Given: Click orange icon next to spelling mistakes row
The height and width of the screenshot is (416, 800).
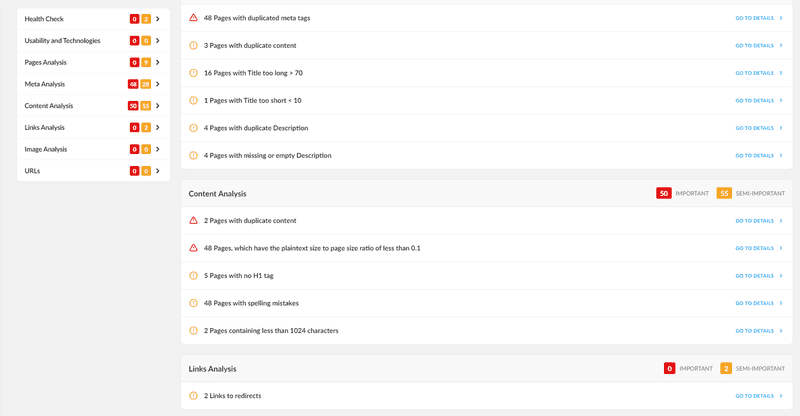Looking at the screenshot, I should 193,303.
